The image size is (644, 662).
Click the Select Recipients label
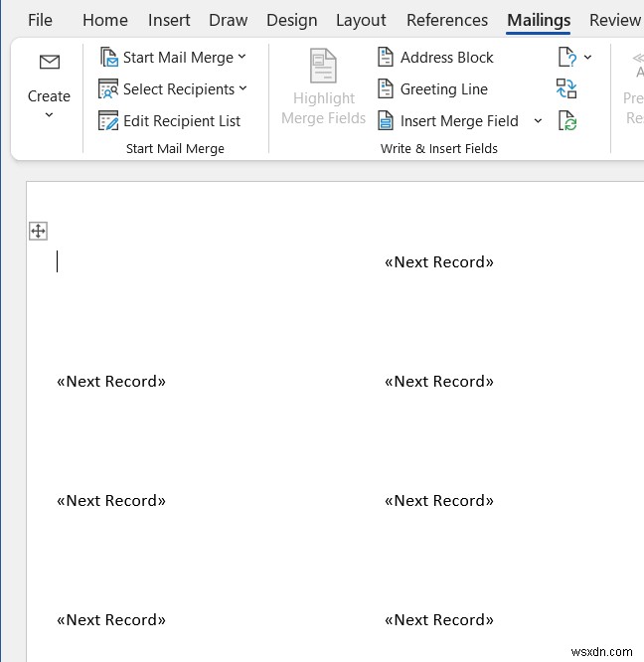pos(179,89)
